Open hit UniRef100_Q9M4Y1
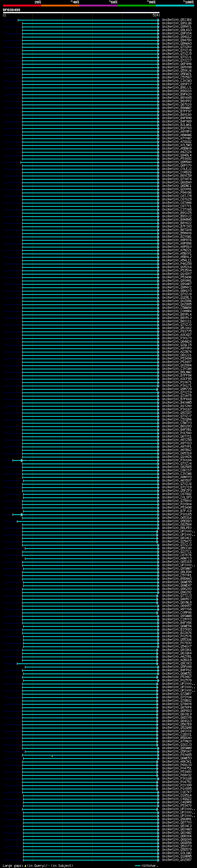 (x=177, y=26)
